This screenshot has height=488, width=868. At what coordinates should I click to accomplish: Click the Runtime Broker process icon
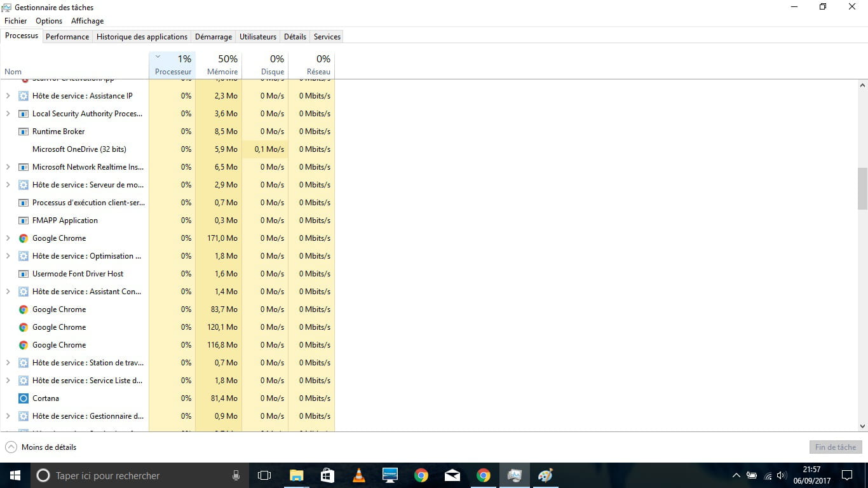(24, 132)
